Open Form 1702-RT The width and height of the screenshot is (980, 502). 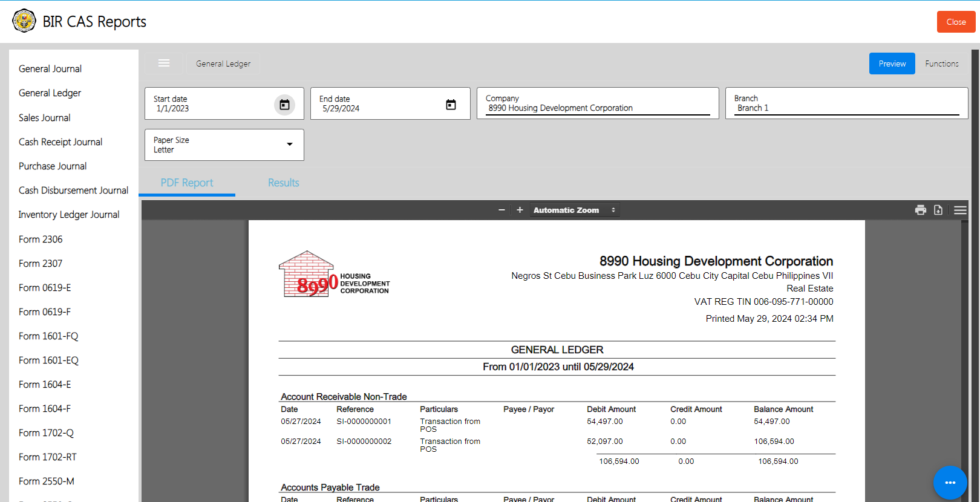coord(48,457)
